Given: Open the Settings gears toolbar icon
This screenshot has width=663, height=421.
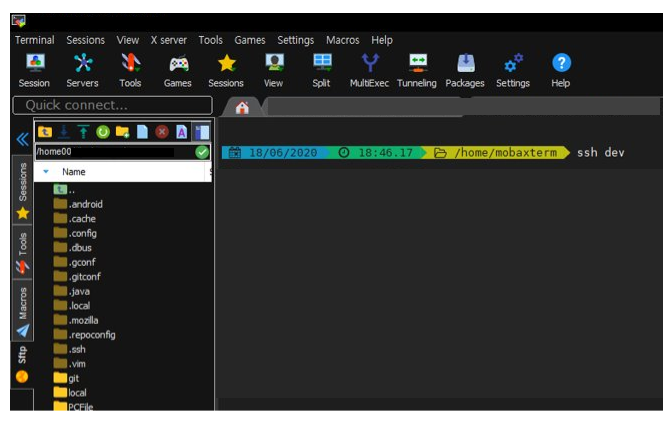Looking at the screenshot, I should click(x=513, y=71).
